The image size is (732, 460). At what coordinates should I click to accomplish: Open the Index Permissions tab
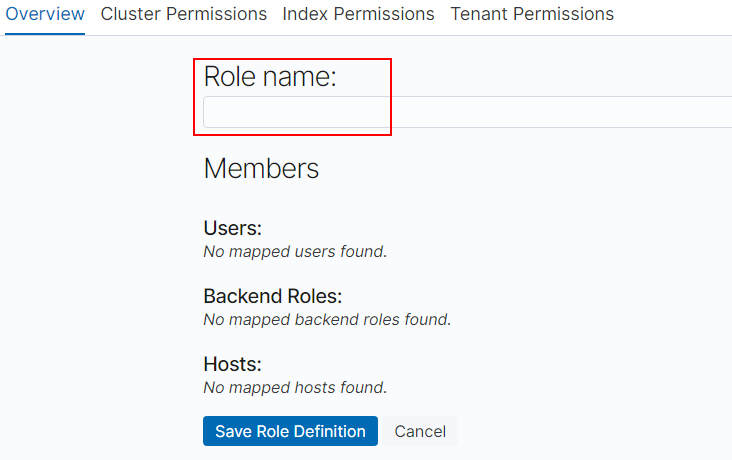(x=358, y=14)
